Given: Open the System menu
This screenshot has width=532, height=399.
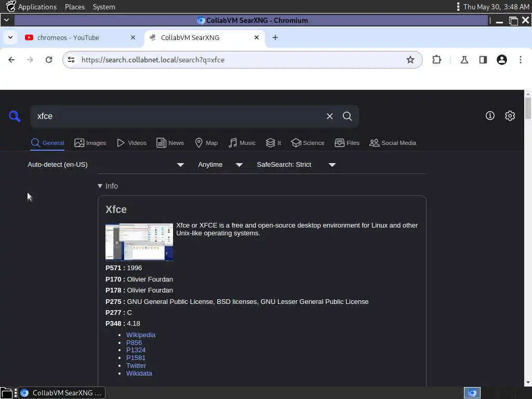Looking at the screenshot, I should click(104, 7).
